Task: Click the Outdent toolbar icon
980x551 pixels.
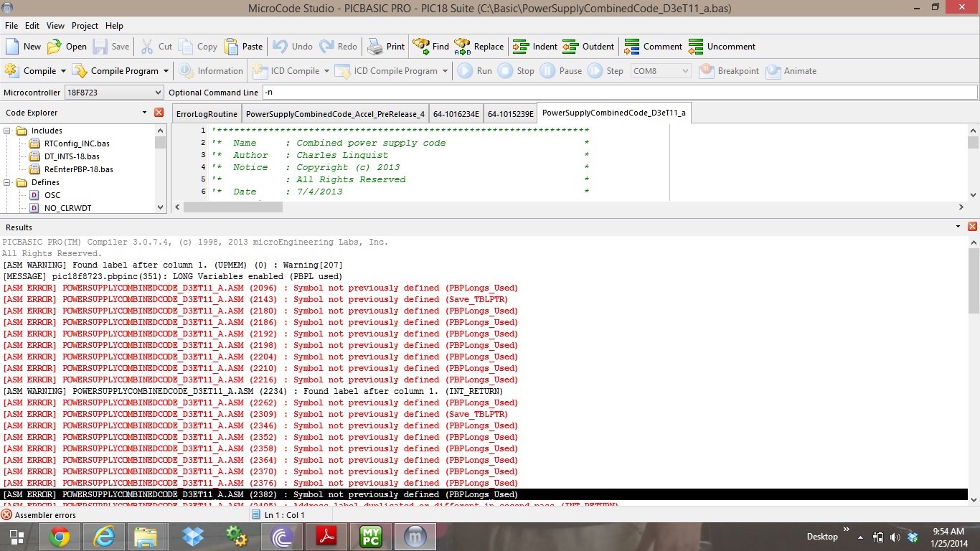Action: pyautogui.click(x=570, y=47)
